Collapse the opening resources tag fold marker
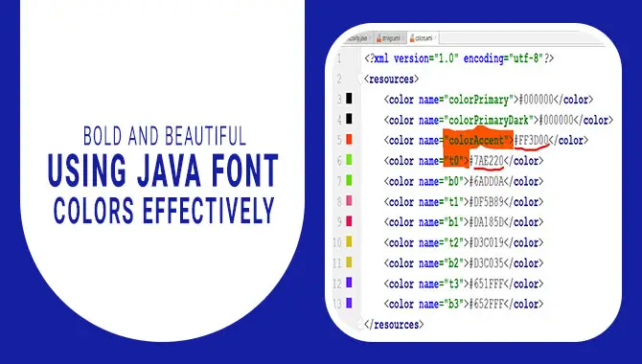The image size is (642, 364). tap(360, 78)
